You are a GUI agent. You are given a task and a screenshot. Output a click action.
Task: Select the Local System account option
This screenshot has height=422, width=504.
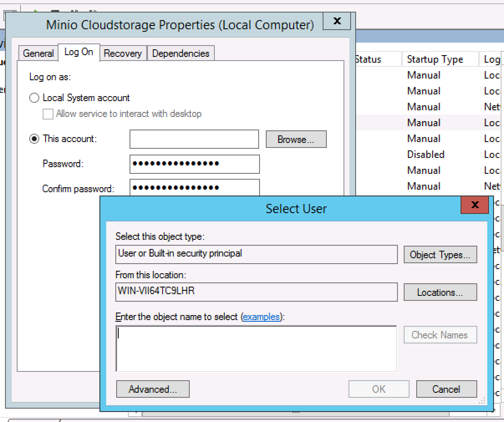click(34, 98)
